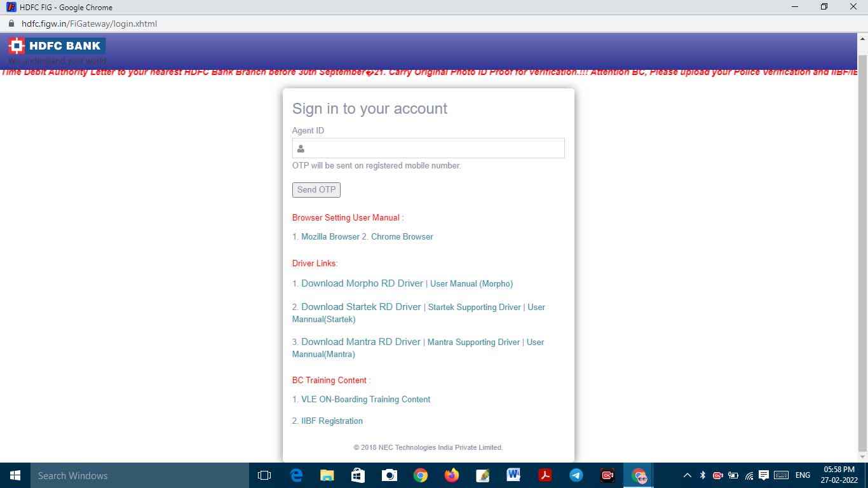Open the Camera app from taskbar
This screenshot has width=868, height=488.
[x=389, y=475]
